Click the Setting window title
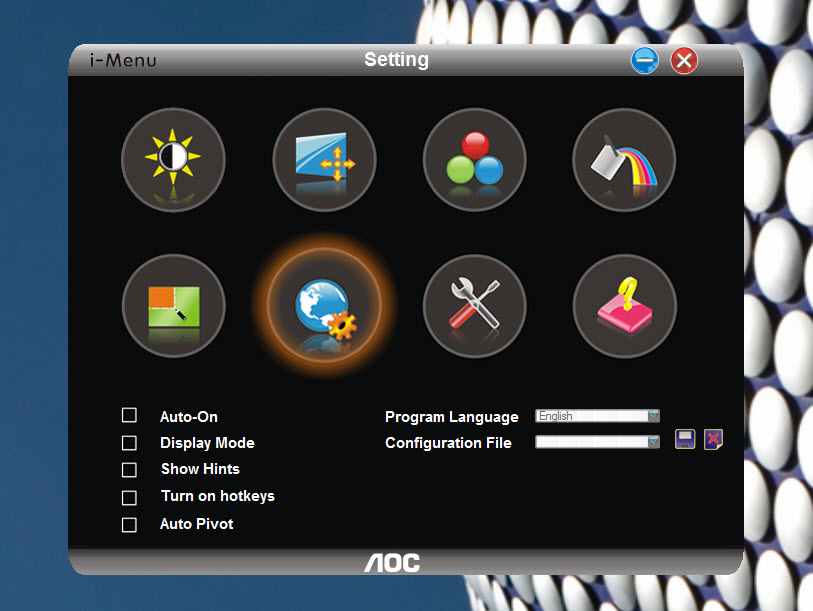The image size is (813, 611). point(397,60)
